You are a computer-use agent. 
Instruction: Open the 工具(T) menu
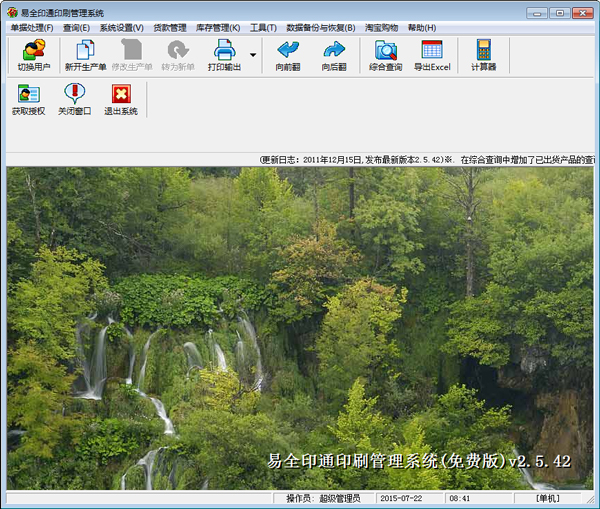(263, 28)
